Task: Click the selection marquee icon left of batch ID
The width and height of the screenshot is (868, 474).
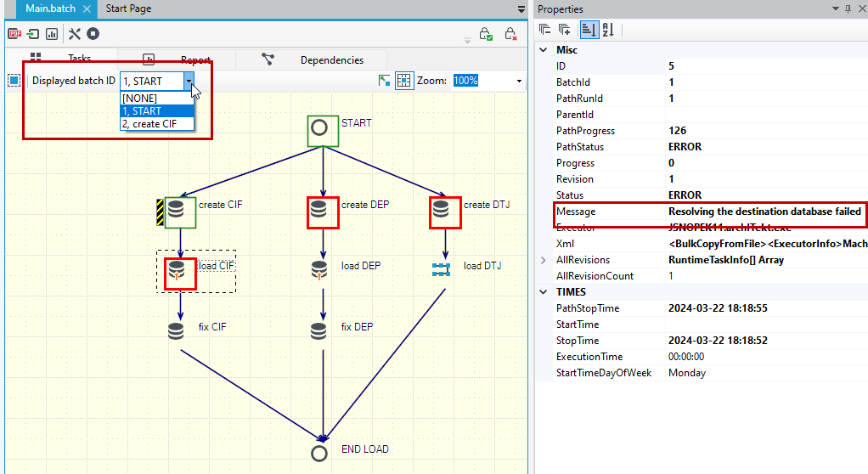Action: [x=14, y=81]
